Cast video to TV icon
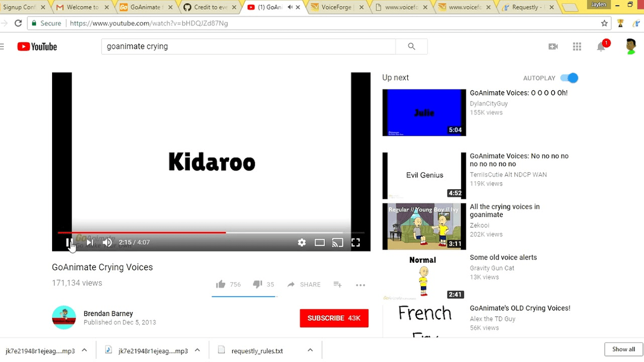 pos(338,242)
